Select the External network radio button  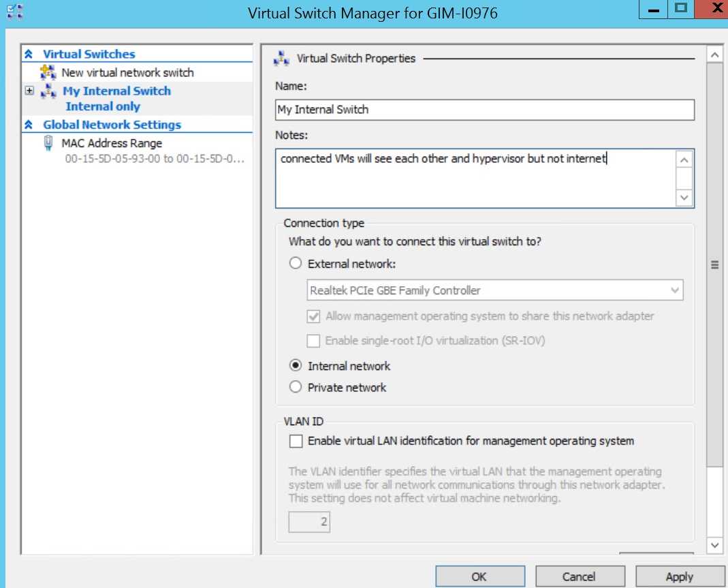coord(296,264)
